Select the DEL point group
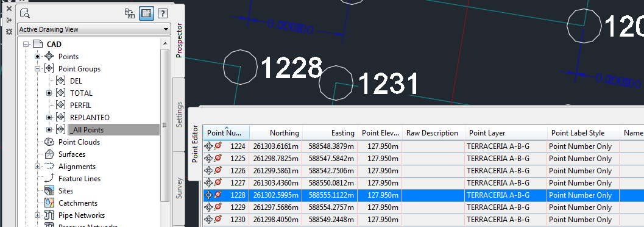The width and height of the screenshot is (644, 227). click(x=76, y=81)
